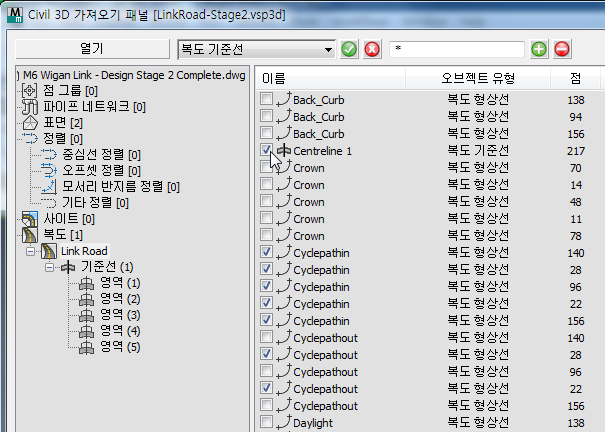
Task: Click feature line icon of Back_Curb 138
Action: coord(284,100)
